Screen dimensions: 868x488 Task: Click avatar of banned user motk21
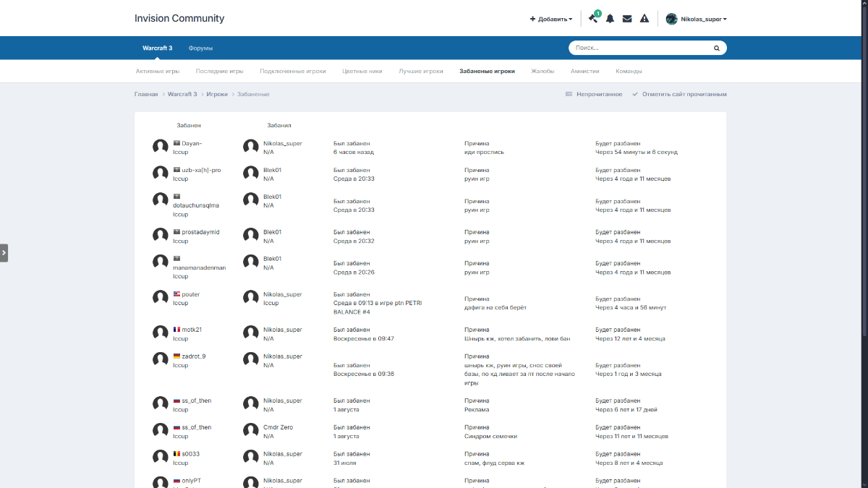(161, 333)
